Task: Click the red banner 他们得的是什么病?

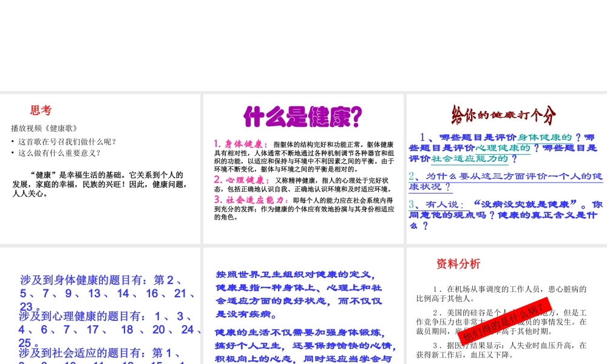Action: (x=504, y=321)
